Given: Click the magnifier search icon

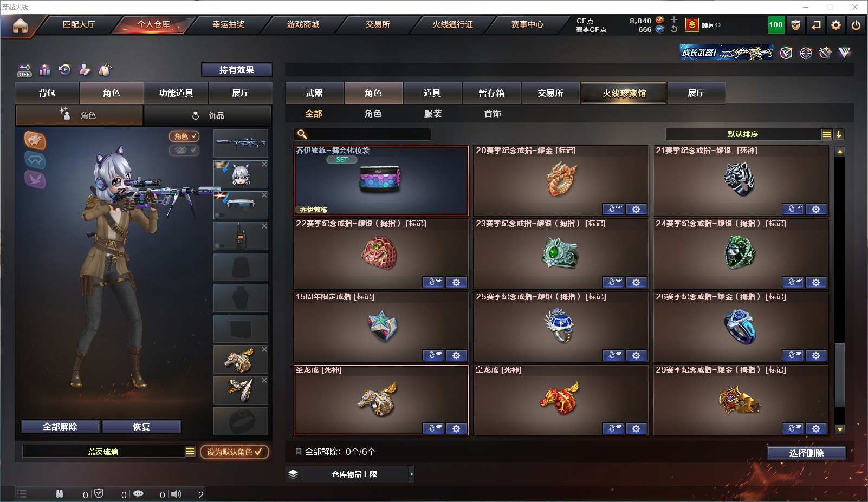Looking at the screenshot, I should tap(302, 134).
